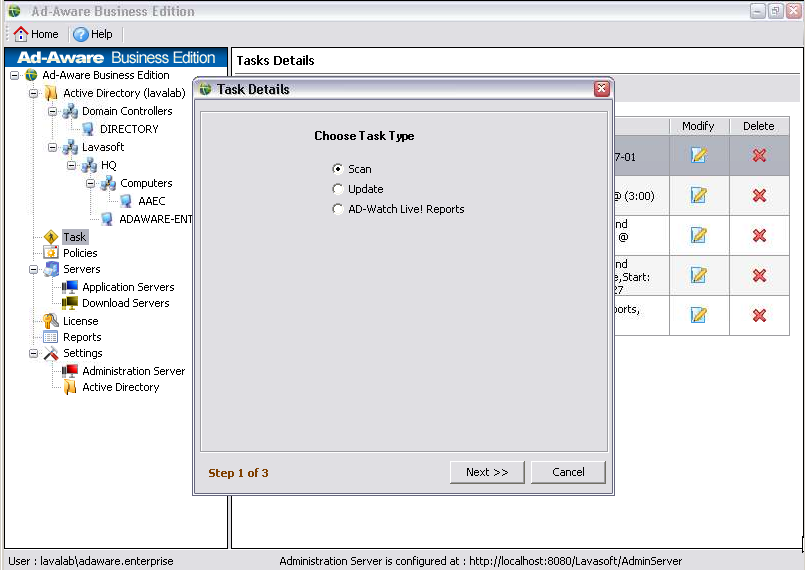Click Modify pencil icon in the nd @ row
805x570 pixels.
[x=699, y=235]
